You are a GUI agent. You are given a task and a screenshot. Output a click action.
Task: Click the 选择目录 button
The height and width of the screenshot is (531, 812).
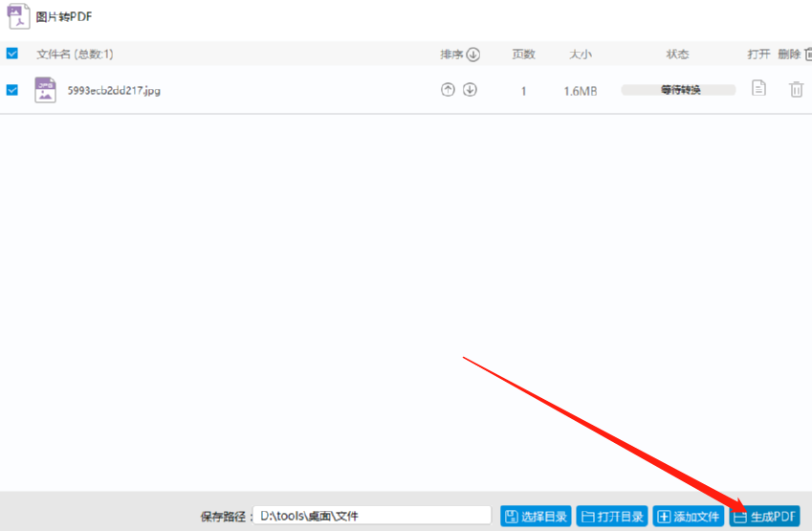[536, 516]
